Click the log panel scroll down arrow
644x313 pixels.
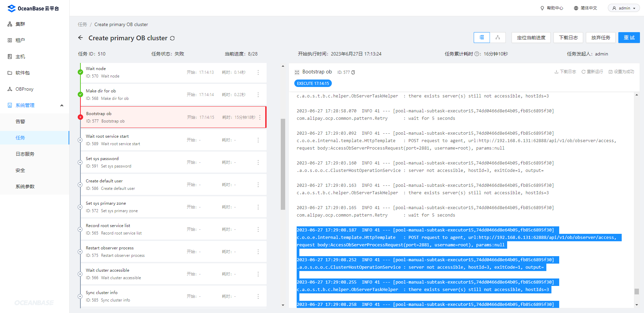click(637, 305)
